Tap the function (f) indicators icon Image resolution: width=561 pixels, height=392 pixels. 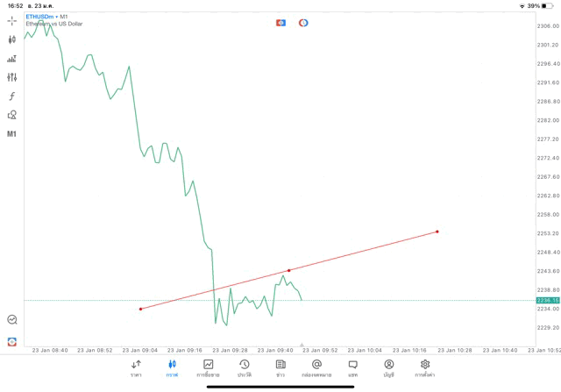point(12,96)
